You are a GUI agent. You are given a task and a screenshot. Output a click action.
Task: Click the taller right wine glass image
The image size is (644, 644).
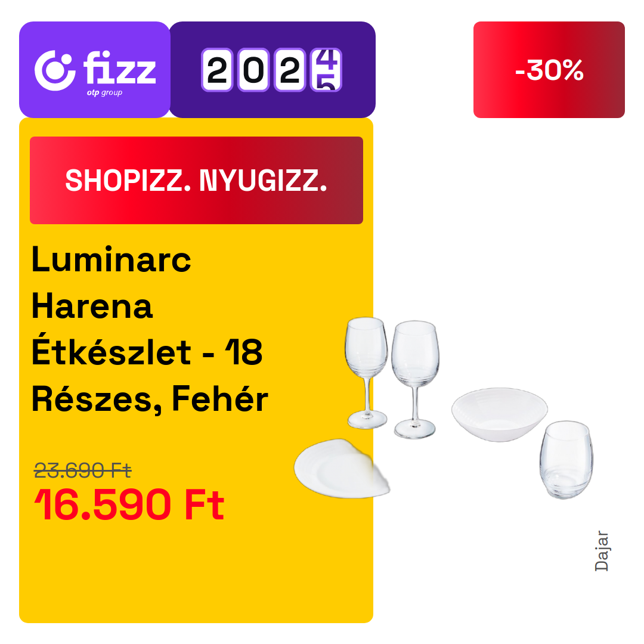pyautogui.click(x=415, y=379)
